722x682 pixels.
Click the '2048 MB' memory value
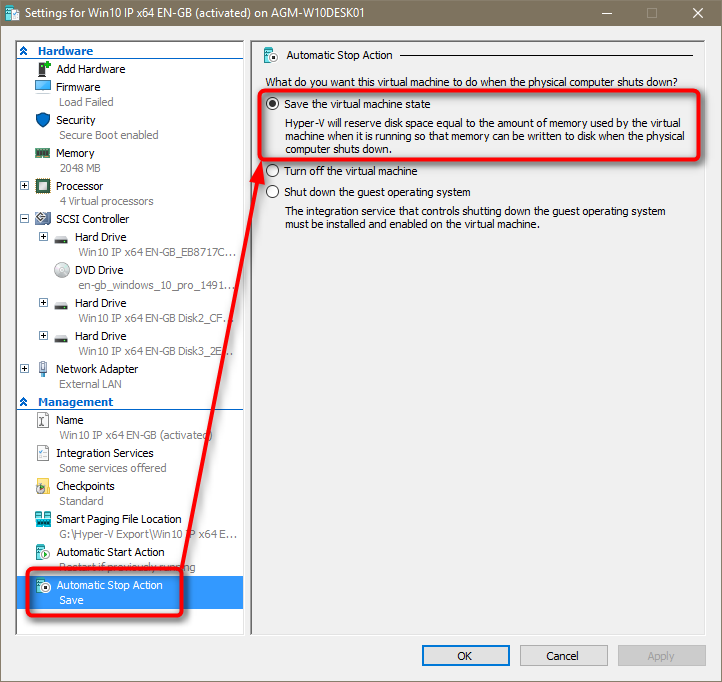click(x=80, y=168)
